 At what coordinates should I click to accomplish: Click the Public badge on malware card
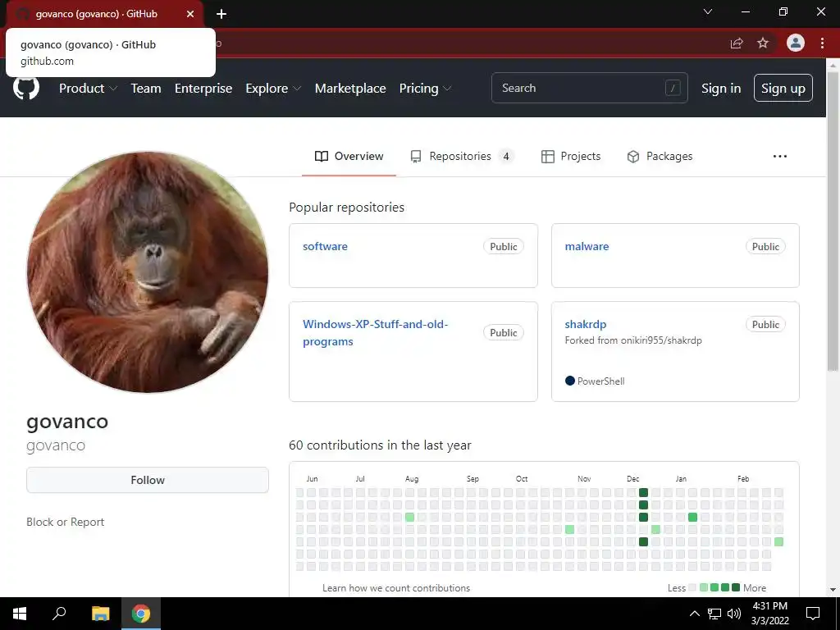pos(765,246)
